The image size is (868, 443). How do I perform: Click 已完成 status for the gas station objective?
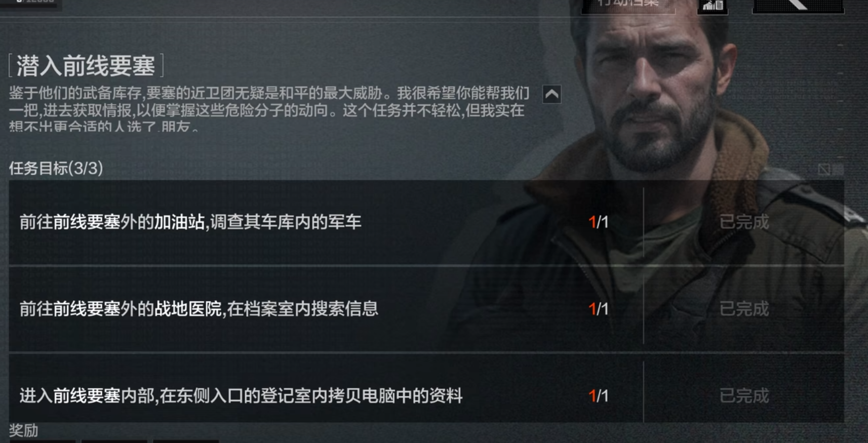(x=744, y=222)
